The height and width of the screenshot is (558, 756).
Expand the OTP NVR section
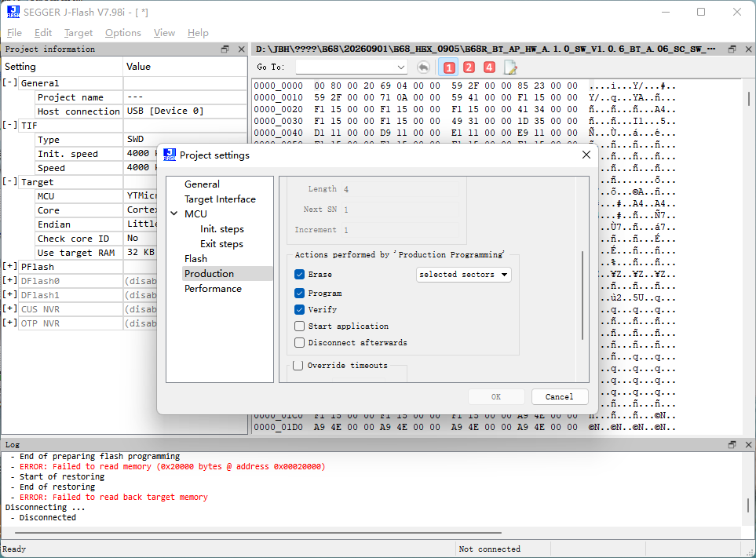pos(9,323)
